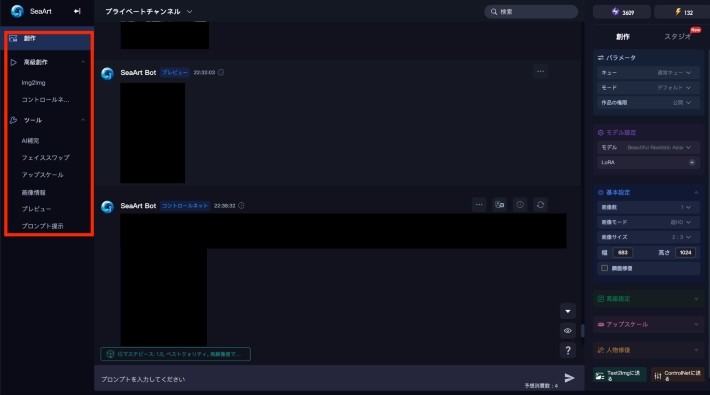
Task: Open the 作品の権限 dropdown
Action: click(648, 102)
